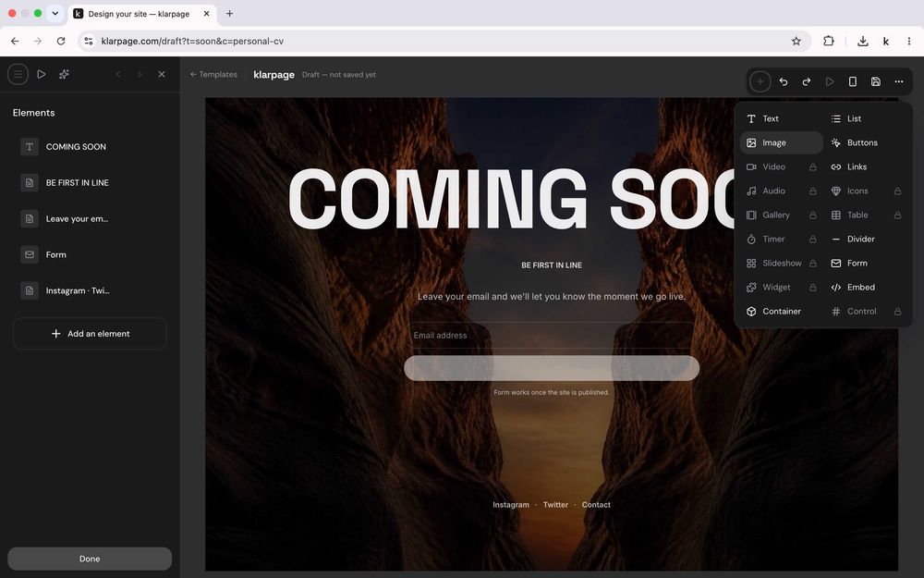Click the play preview icon in the sidebar
This screenshot has width=924, height=578.
[42, 74]
